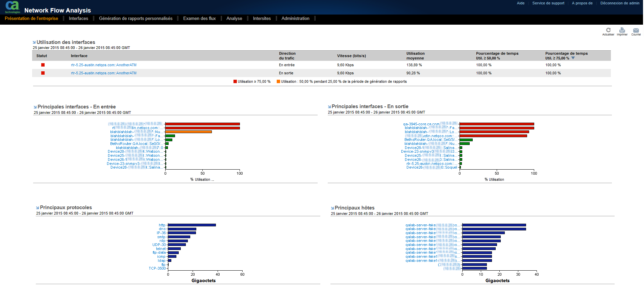Open arrow beside Principales interfaces - En sortie
644x298 pixels.
pos(329,107)
